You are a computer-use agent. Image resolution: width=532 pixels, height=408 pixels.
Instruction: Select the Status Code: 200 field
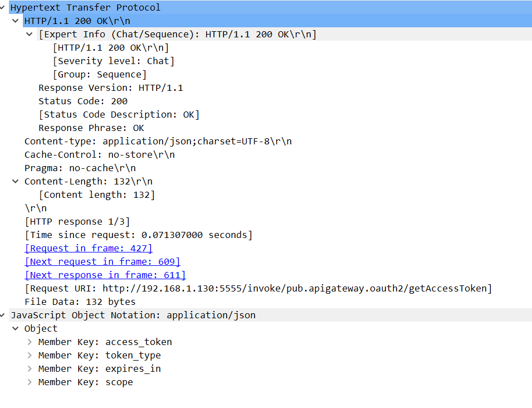click(82, 101)
